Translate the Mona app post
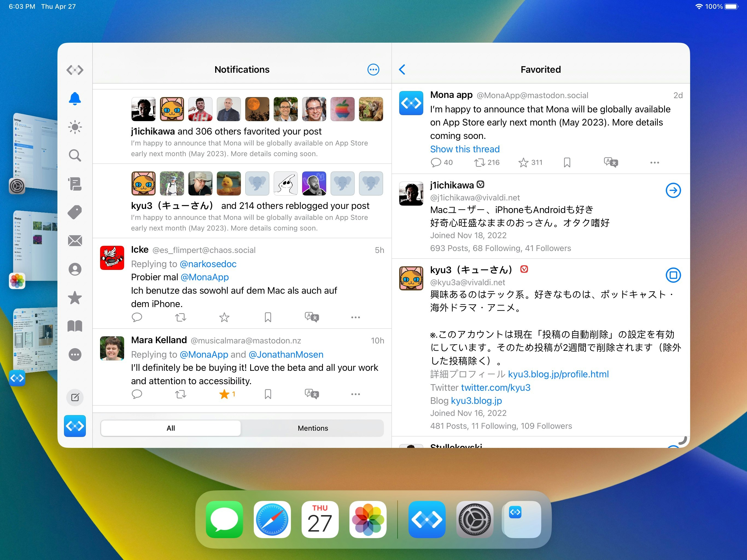 [611, 162]
